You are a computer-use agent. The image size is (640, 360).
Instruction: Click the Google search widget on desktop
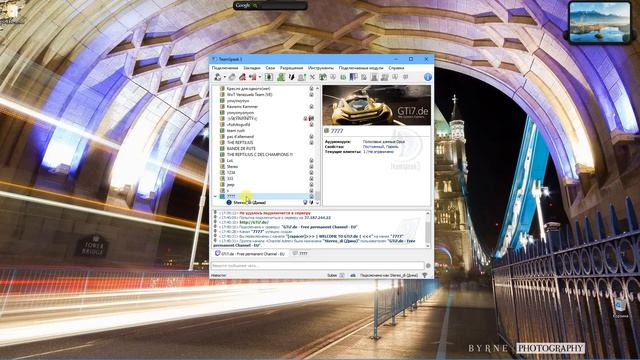(x=270, y=5)
